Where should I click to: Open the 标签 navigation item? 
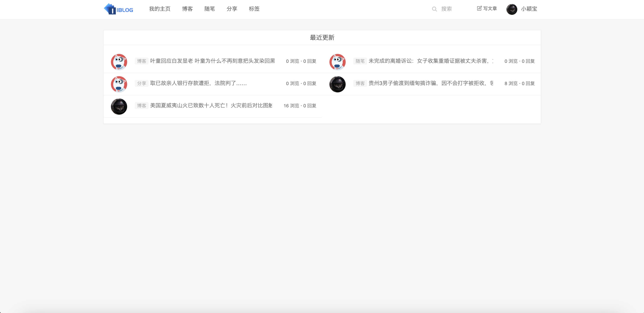pyautogui.click(x=254, y=9)
